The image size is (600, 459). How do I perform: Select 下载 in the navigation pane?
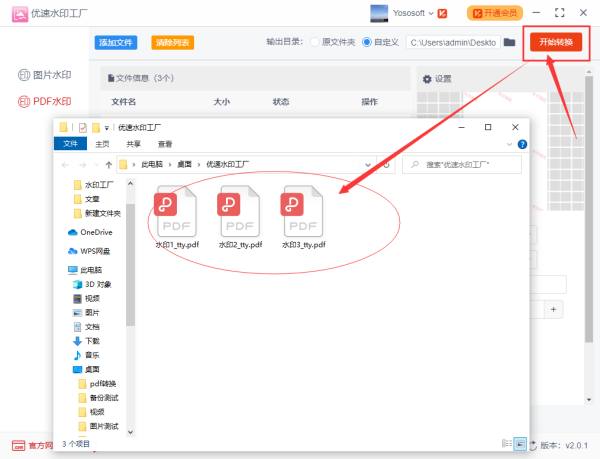86,341
